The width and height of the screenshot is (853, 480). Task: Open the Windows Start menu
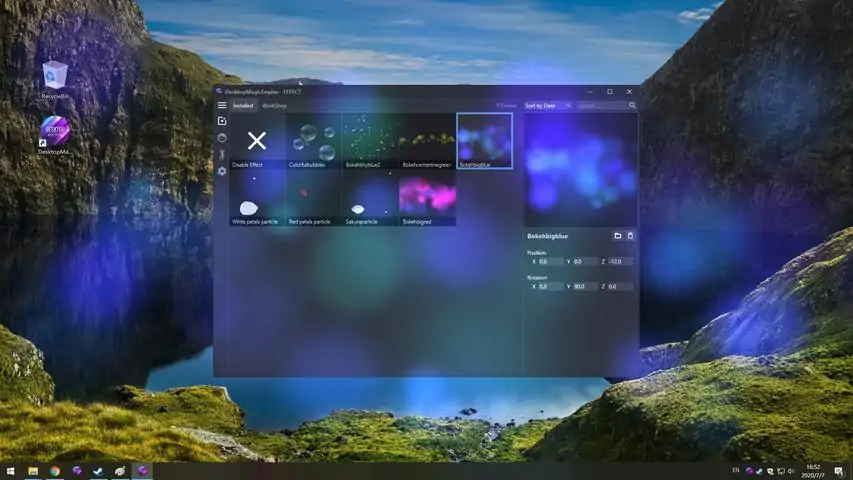point(11,470)
